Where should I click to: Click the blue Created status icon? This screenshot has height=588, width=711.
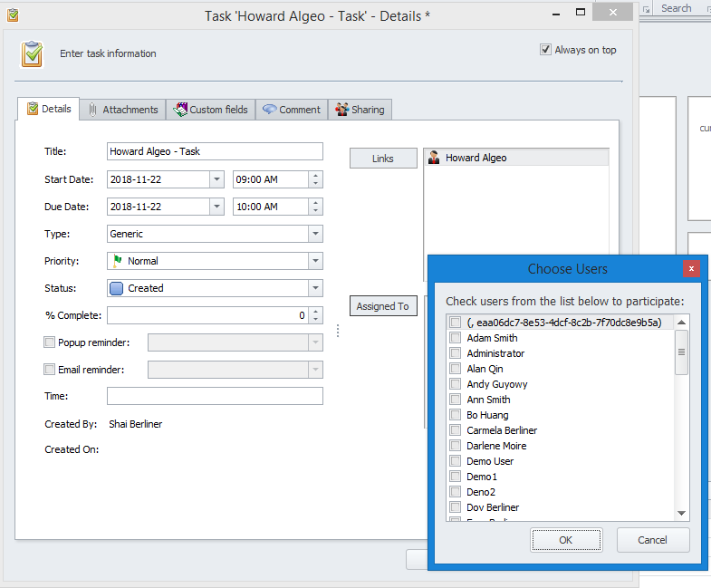[x=117, y=288]
